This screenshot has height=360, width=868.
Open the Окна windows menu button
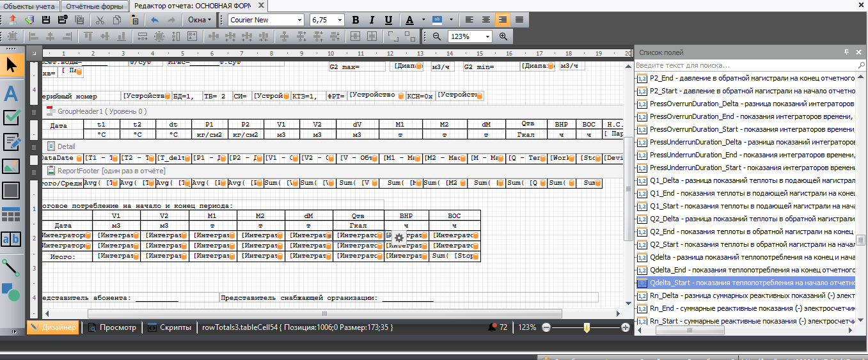(x=200, y=20)
